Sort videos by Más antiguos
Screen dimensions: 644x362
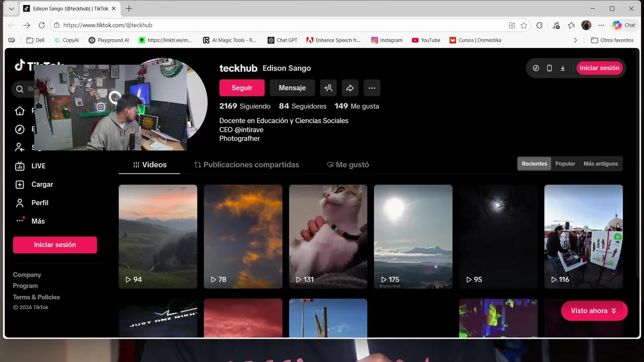tap(600, 163)
